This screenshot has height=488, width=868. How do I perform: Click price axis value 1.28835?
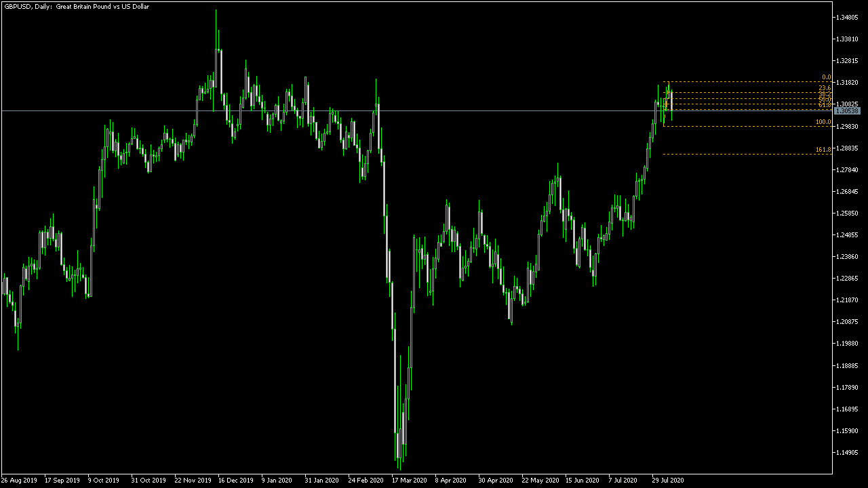point(848,148)
